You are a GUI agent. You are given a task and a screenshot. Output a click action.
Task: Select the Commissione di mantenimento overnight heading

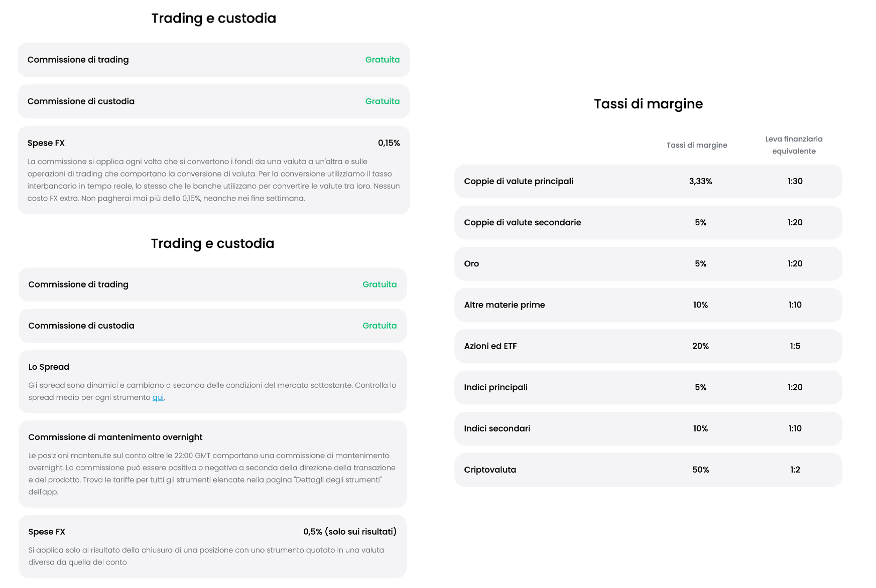(115, 437)
